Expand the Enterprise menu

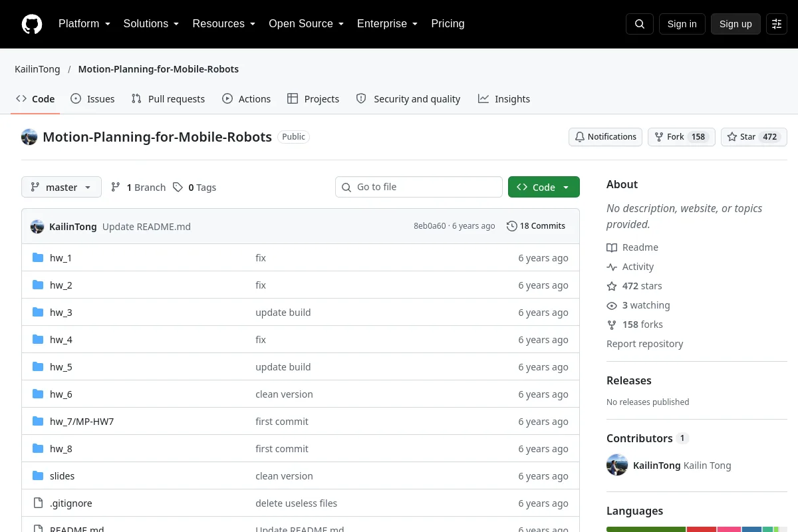point(387,24)
